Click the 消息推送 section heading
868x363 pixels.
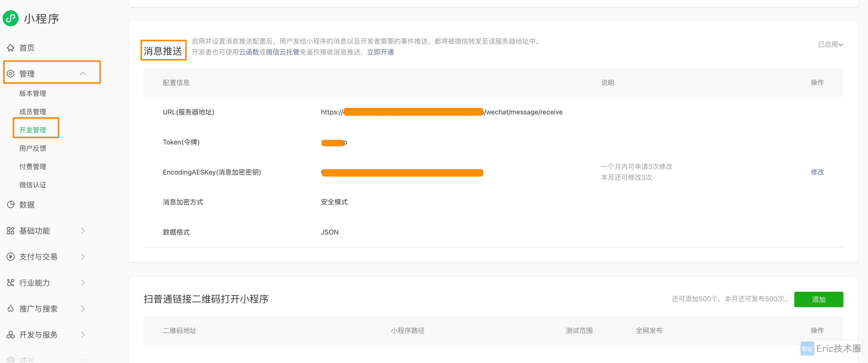pyautogui.click(x=163, y=51)
